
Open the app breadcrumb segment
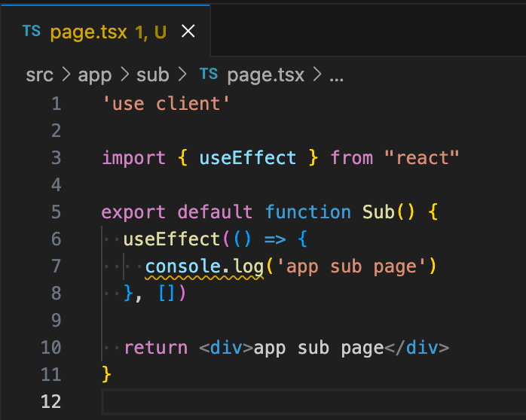click(95, 75)
